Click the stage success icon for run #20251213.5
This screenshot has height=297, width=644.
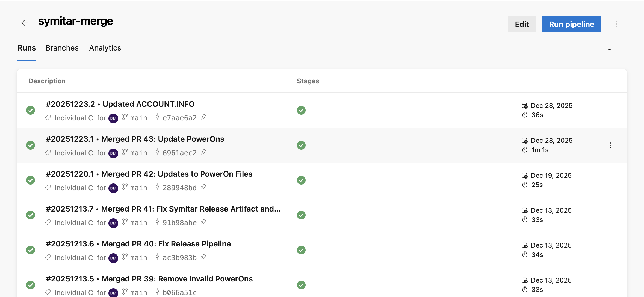[x=301, y=285]
